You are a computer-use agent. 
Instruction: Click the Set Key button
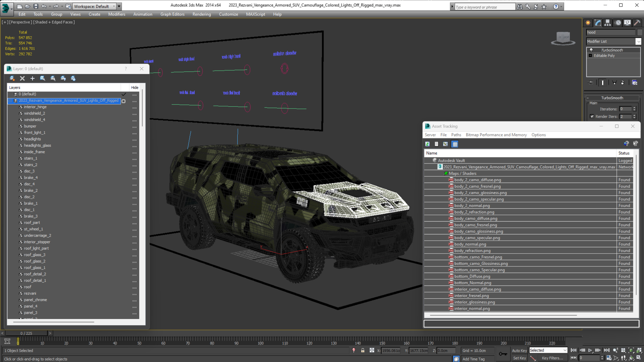point(519,358)
